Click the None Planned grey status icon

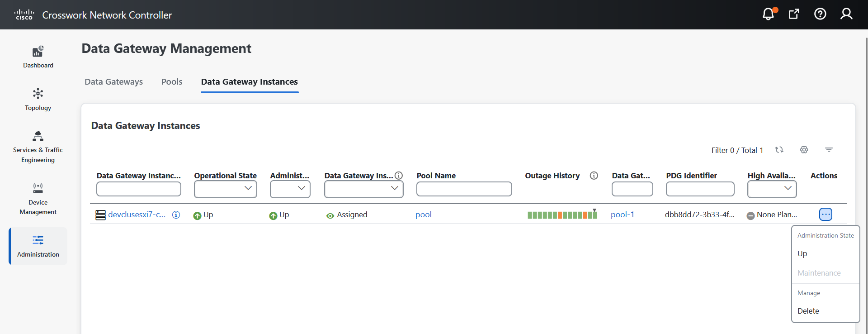[x=750, y=216]
